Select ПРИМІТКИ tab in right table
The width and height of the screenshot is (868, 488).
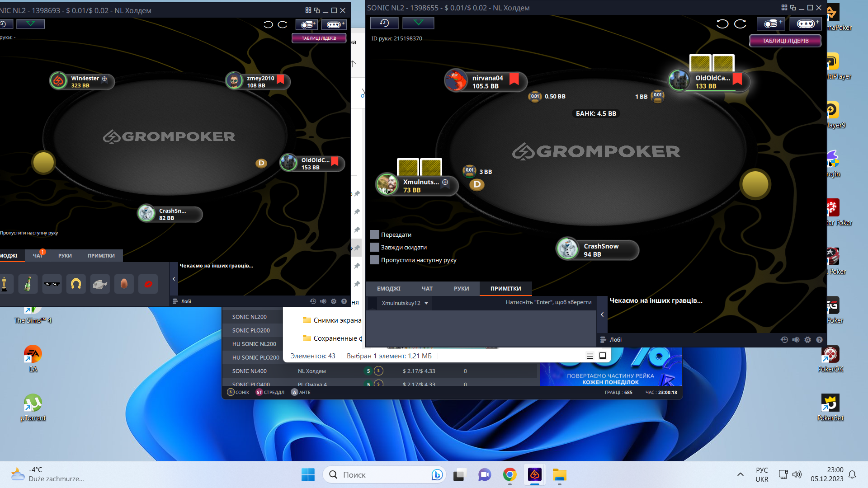coord(506,288)
